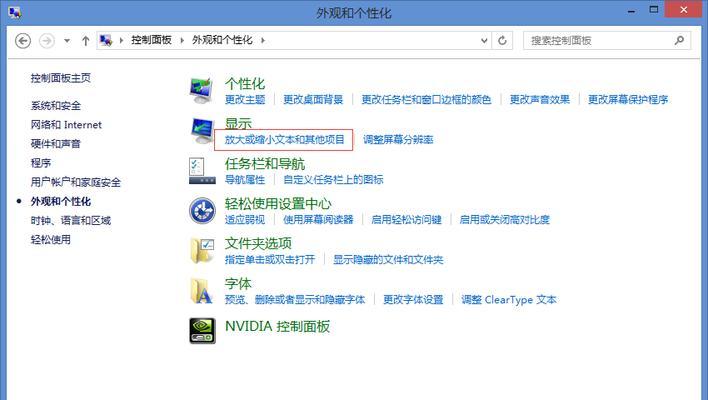Open 放大或缩小文本和其他项目 link
Image resolution: width=708 pixels, height=400 pixels.
pos(284,140)
